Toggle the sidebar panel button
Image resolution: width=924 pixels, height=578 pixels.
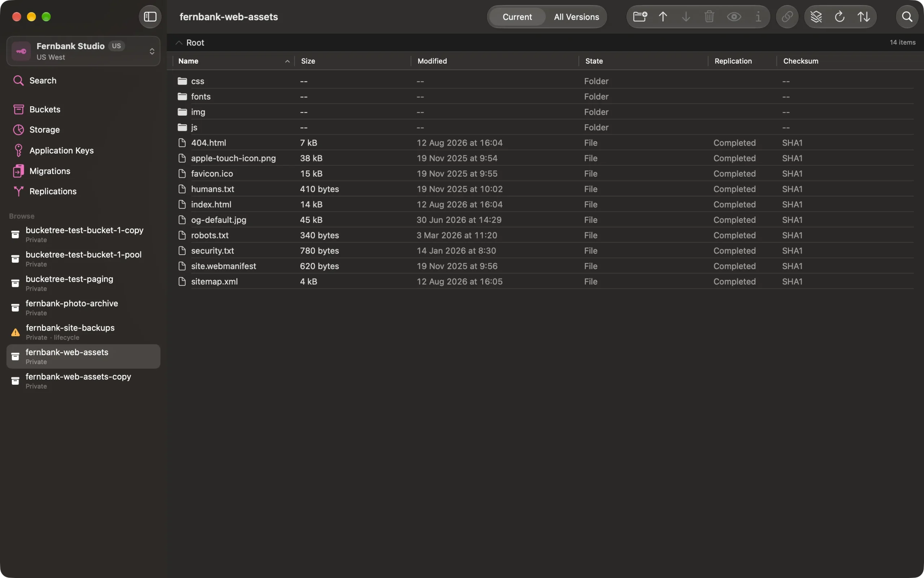click(x=150, y=17)
